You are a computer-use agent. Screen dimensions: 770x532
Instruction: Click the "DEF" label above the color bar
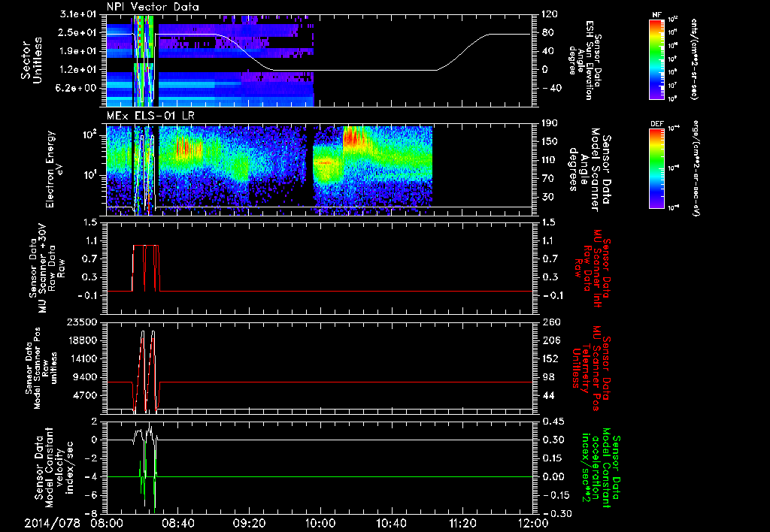(657, 124)
